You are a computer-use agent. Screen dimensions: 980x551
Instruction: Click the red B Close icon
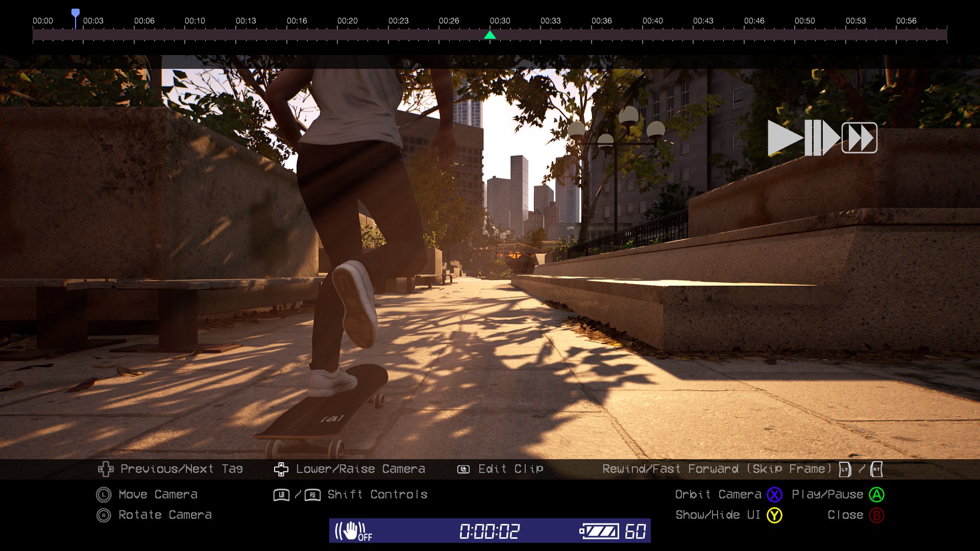[x=876, y=515]
